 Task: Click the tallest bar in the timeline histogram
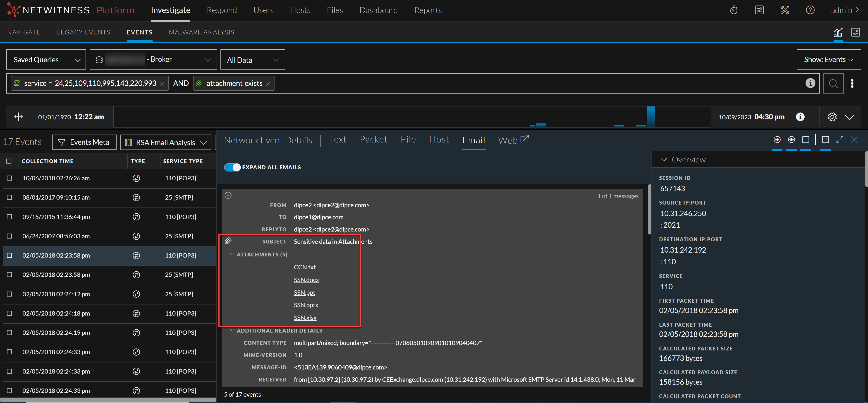tap(650, 117)
